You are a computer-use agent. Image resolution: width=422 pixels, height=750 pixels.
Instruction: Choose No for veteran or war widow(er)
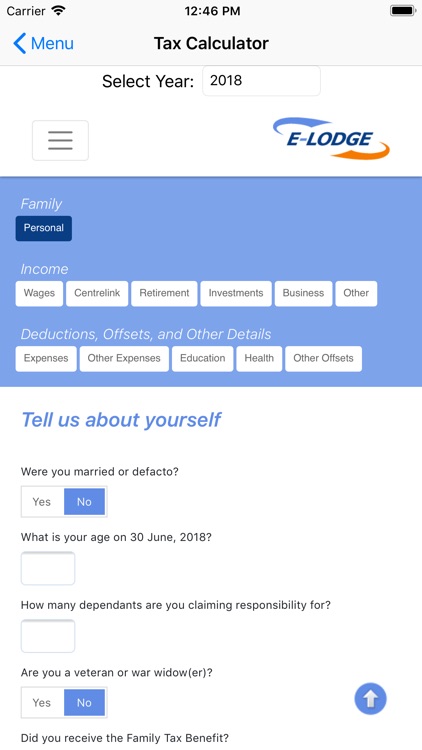pos(84,703)
